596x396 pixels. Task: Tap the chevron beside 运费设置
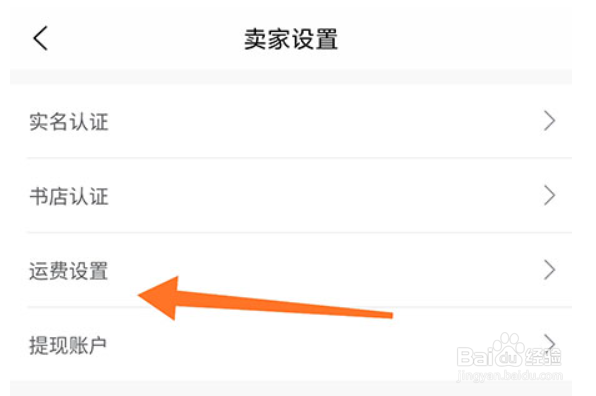point(549,270)
